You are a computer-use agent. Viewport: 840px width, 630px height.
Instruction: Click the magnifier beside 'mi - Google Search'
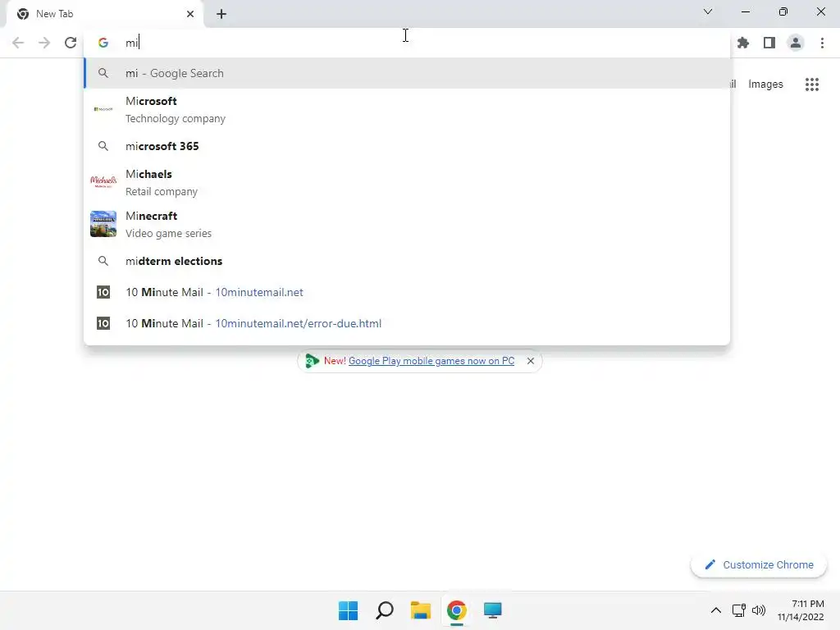click(103, 73)
